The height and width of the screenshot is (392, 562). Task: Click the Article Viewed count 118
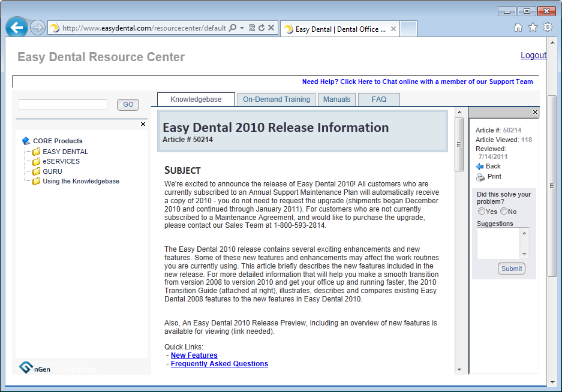[x=527, y=140]
